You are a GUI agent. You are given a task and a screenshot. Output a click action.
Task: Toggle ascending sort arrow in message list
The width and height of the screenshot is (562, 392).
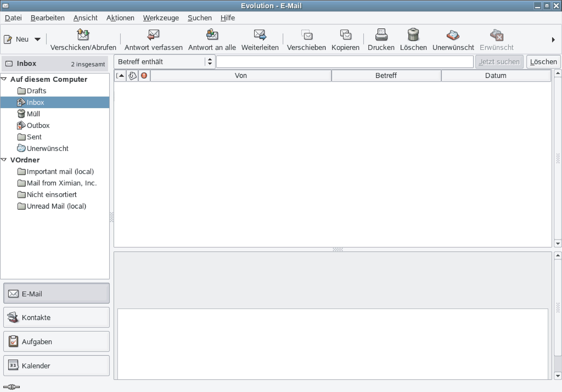[x=120, y=76]
